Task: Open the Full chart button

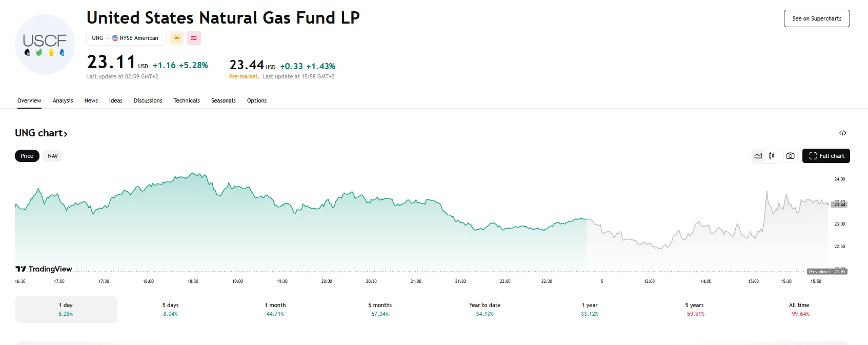Action: pos(826,156)
